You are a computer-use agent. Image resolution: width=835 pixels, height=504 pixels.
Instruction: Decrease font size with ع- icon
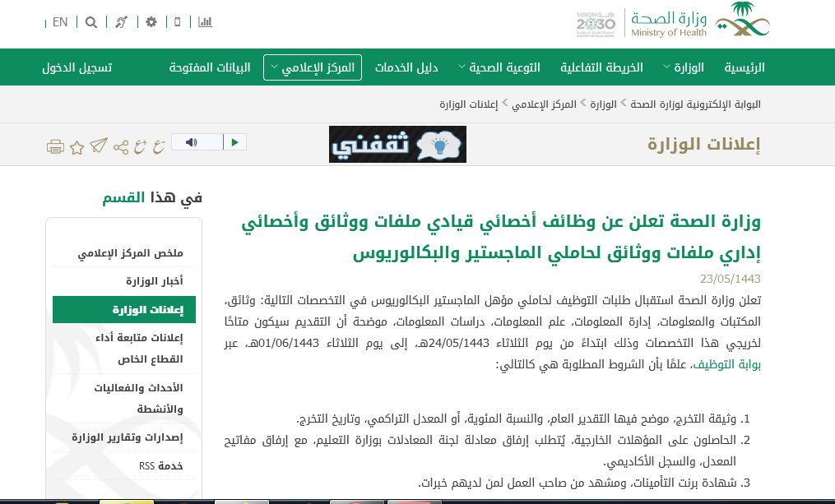coord(159,146)
